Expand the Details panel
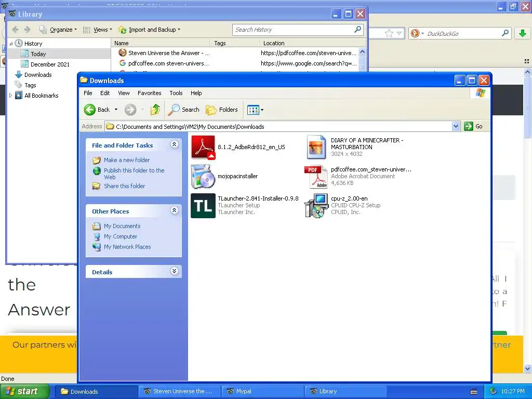This screenshot has height=399, width=532. pyautogui.click(x=174, y=271)
